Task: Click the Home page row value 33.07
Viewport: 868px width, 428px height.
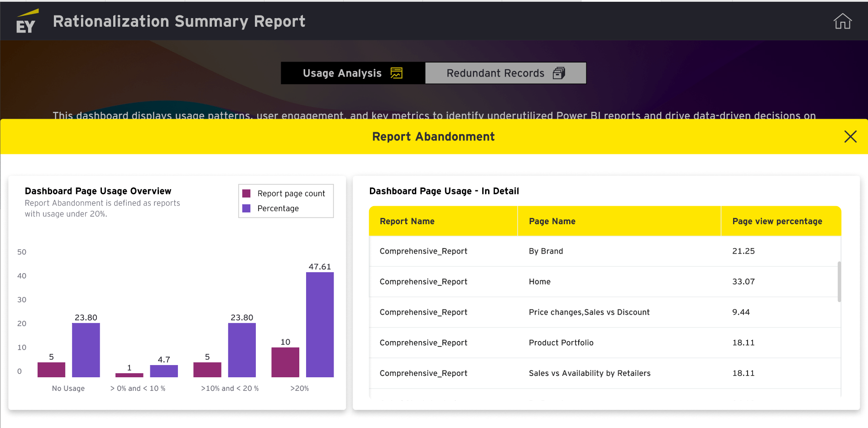Action: (x=743, y=282)
